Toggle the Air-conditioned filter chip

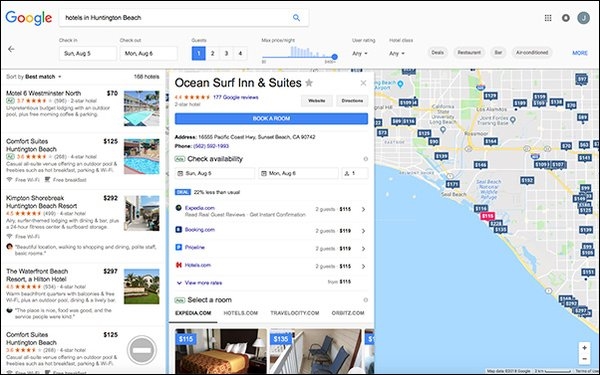532,52
